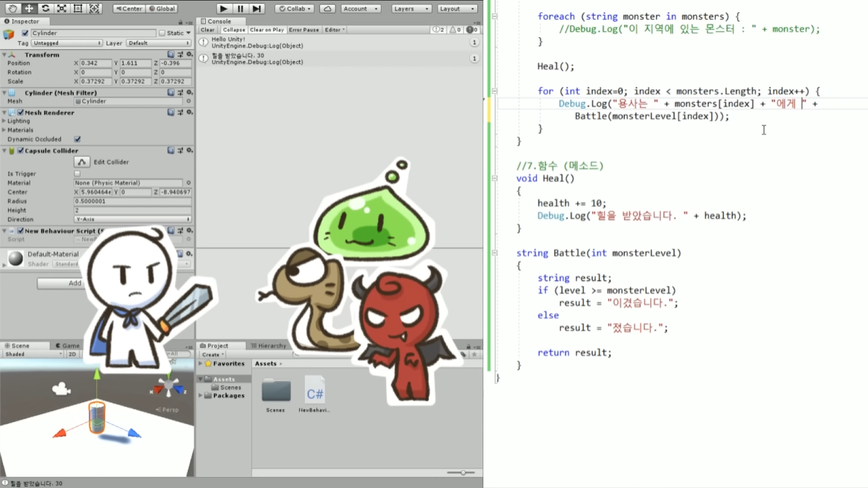Open the Direction Y-Axis dropdown
Viewport: 868px width, 488px height.
pos(133,219)
